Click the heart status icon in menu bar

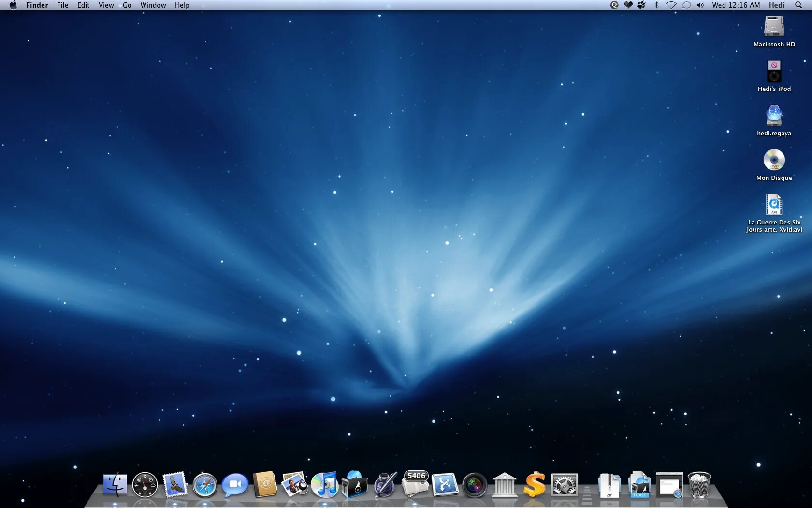[628, 5]
